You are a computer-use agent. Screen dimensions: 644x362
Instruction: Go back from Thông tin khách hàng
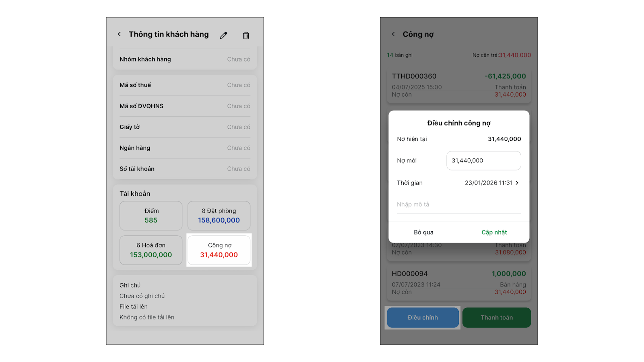(119, 34)
